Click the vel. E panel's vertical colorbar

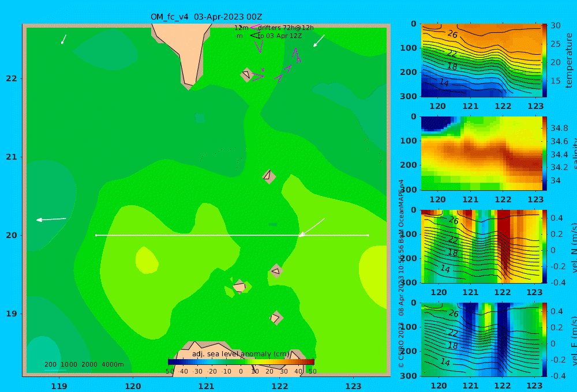(544, 340)
